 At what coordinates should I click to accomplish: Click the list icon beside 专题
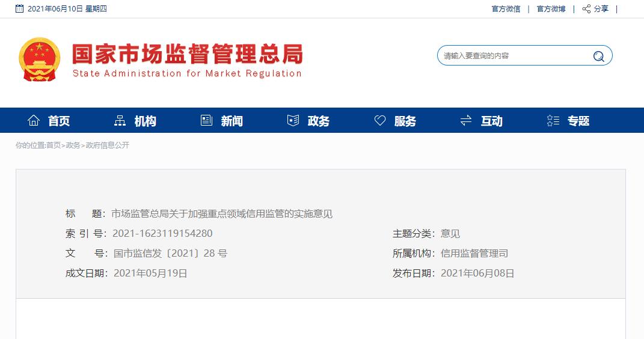click(553, 120)
